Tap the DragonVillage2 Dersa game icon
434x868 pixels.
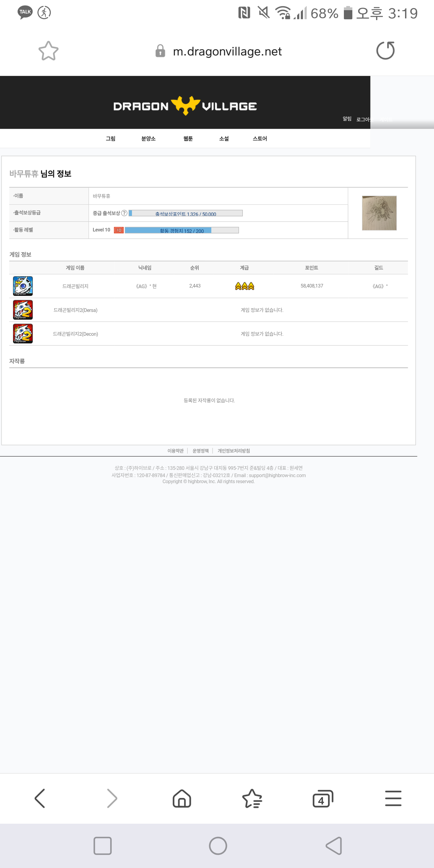[x=23, y=310]
